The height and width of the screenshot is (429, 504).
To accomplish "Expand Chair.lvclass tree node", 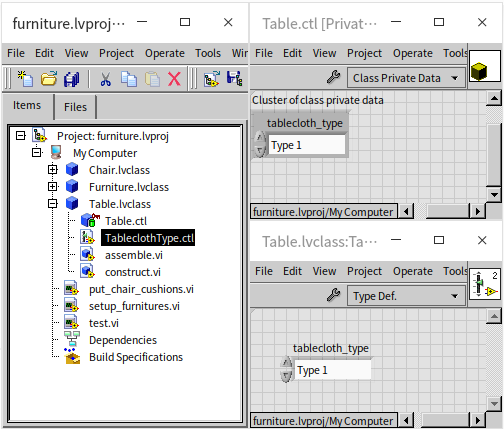I will (x=53, y=169).
